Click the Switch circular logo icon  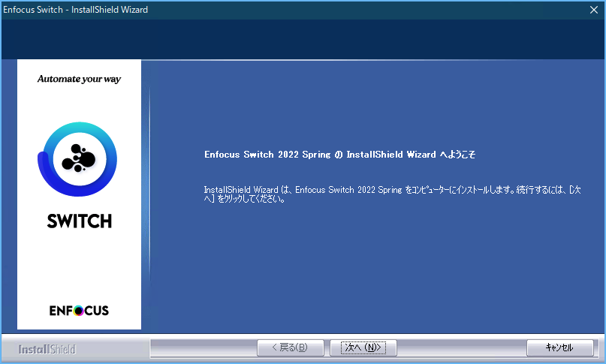click(77, 159)
